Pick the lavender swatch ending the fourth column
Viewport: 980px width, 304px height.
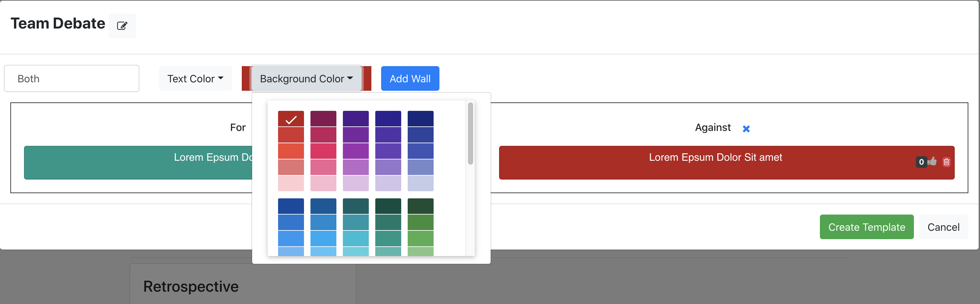point(388,183)
